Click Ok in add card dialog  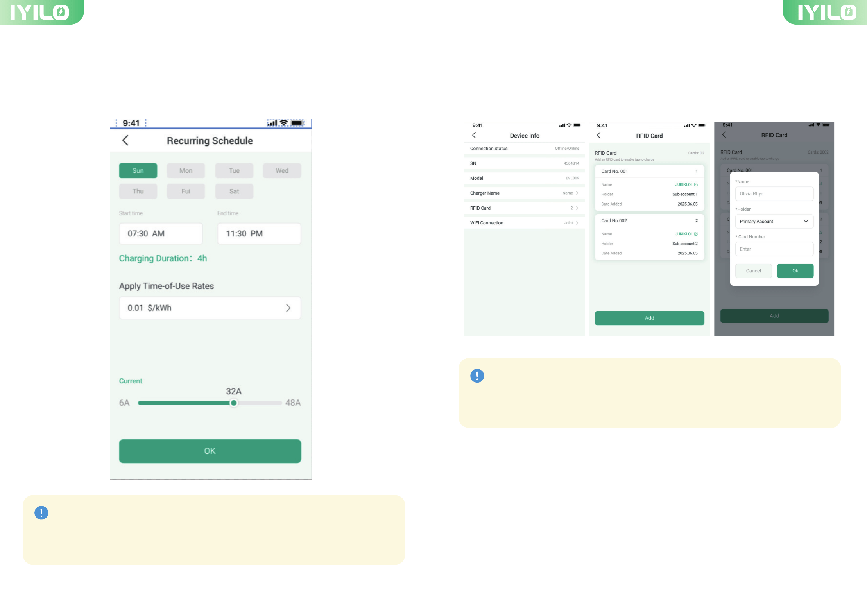coord(795,271)
